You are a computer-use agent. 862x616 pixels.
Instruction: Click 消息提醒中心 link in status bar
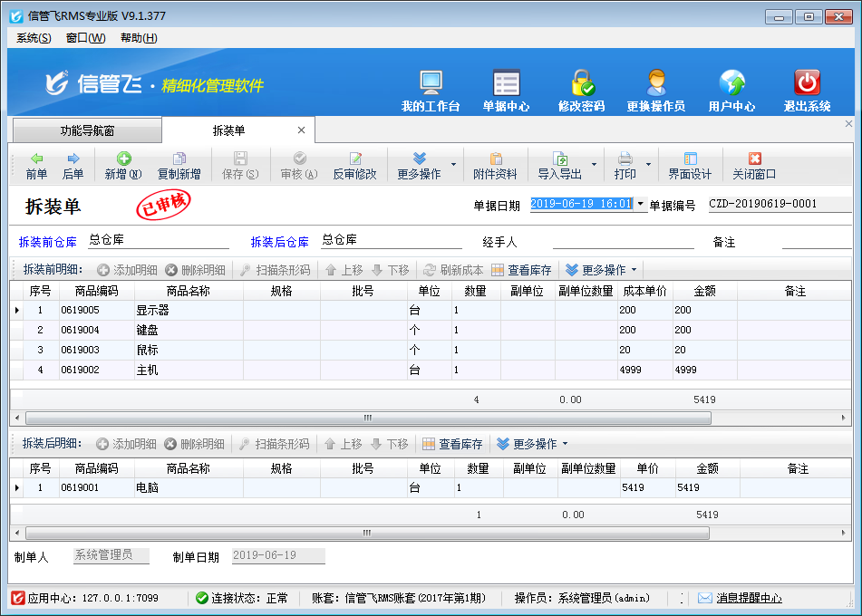[748, 598]
